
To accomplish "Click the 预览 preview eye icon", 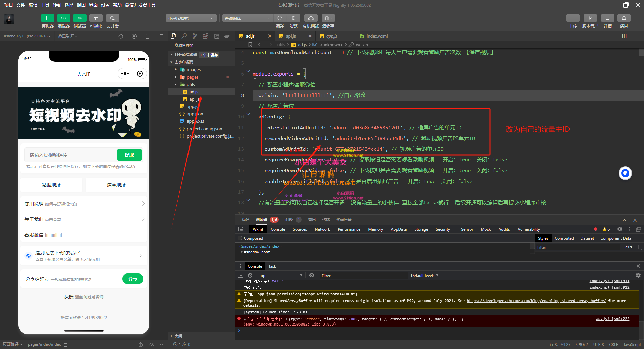I will (x=293, y=18).
